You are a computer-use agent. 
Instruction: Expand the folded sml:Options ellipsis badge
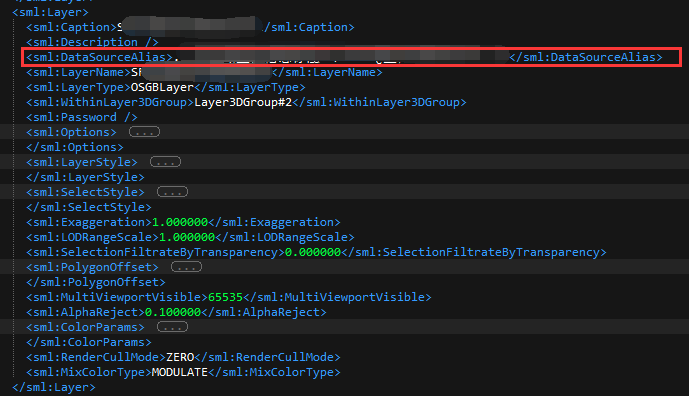[x=144, y=132]
